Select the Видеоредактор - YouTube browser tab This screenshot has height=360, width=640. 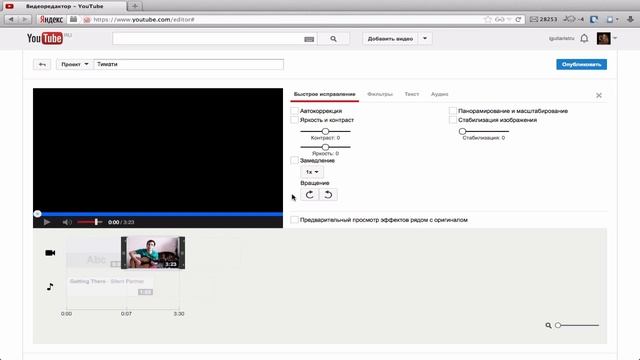63,6
